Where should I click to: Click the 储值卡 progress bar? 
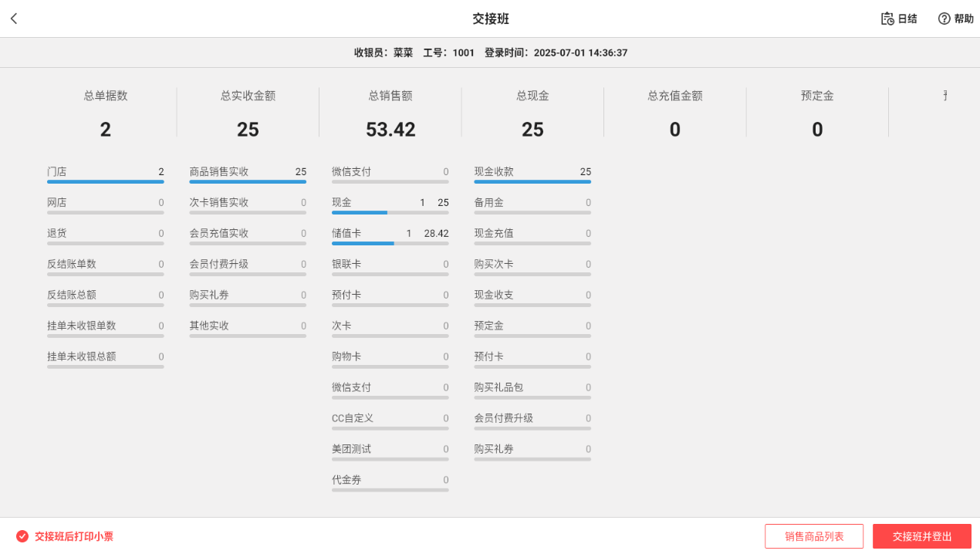(x=390, y=244)
